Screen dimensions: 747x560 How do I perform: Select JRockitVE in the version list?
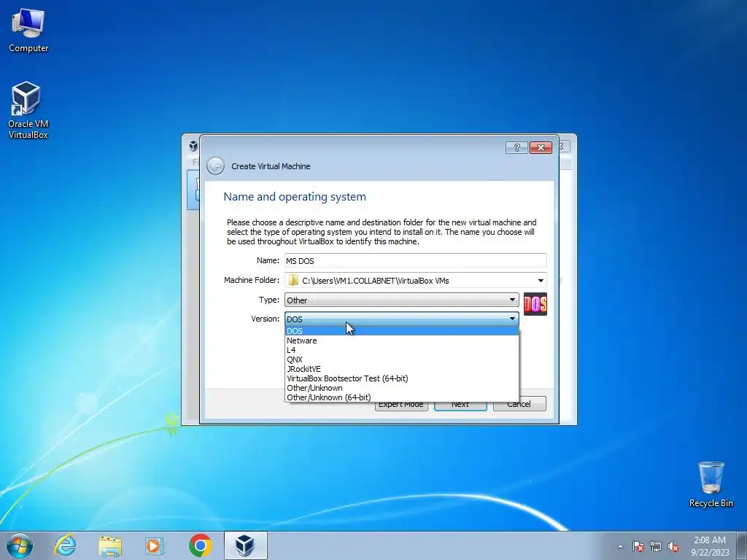402,369
